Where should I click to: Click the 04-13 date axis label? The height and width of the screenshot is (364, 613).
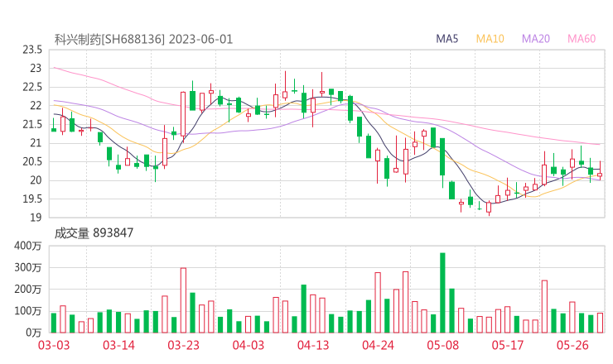tap(313, 345)
